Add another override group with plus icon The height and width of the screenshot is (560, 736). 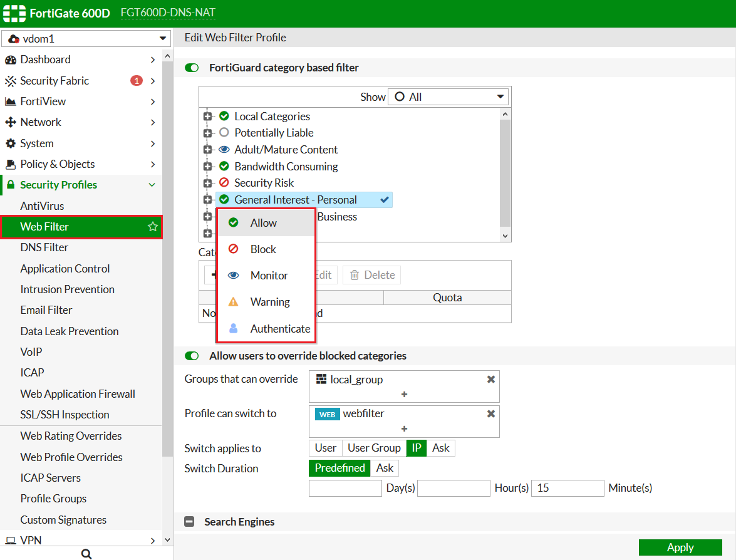[x=404, y=394]
